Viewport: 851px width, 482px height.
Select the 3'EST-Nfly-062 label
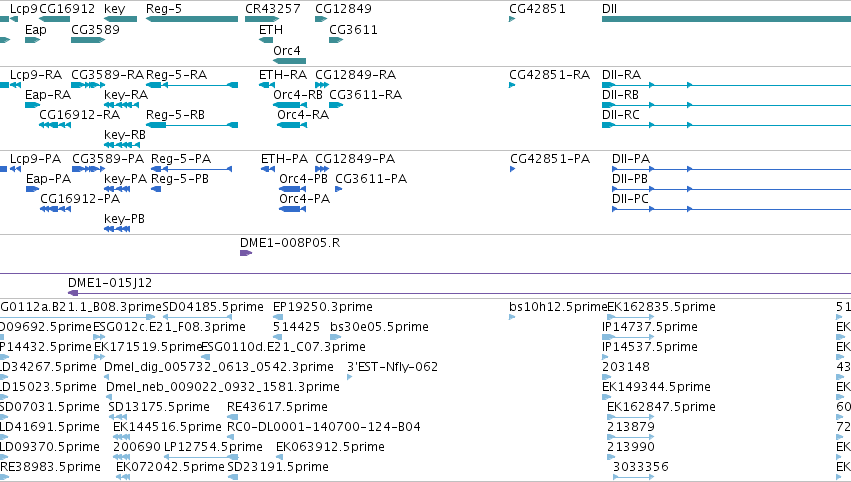[392, 367]
